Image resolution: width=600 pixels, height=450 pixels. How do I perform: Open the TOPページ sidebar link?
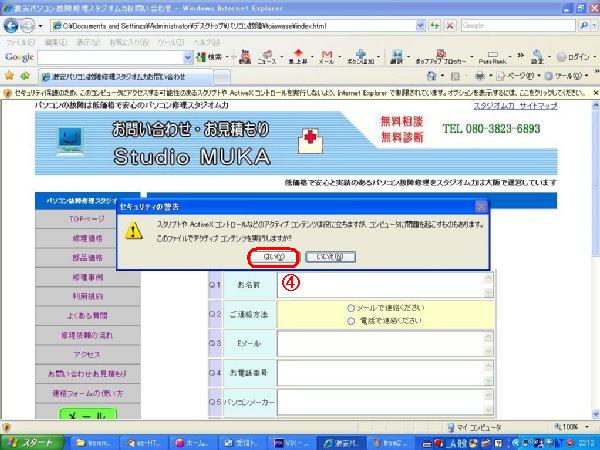pos(87,219)
